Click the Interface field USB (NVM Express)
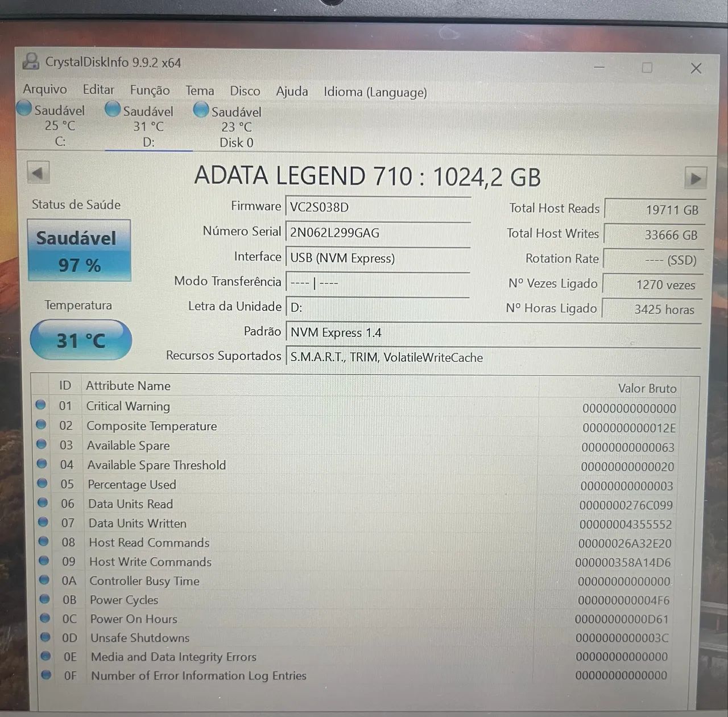This screenshot has height=717, width=728. [x=378, y=258]
